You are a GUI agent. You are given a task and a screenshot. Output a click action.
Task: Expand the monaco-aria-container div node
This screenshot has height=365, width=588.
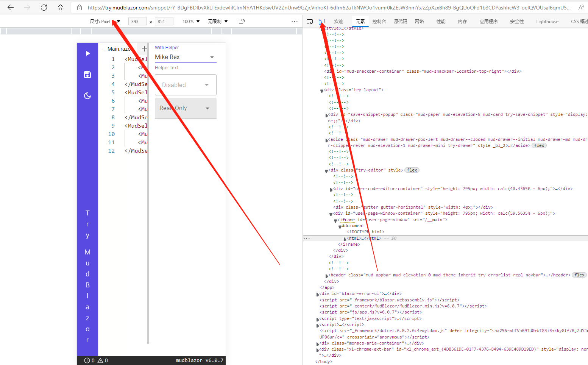[318, 344]
